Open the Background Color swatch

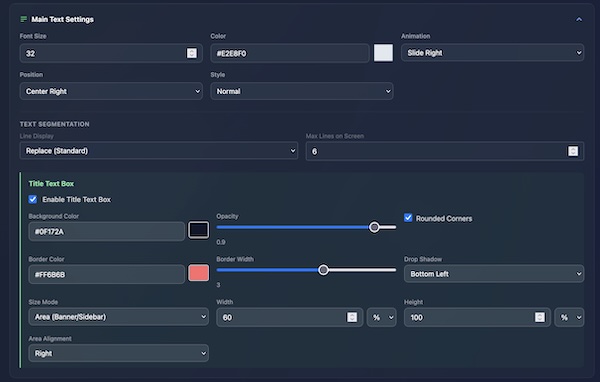(198, 230)
